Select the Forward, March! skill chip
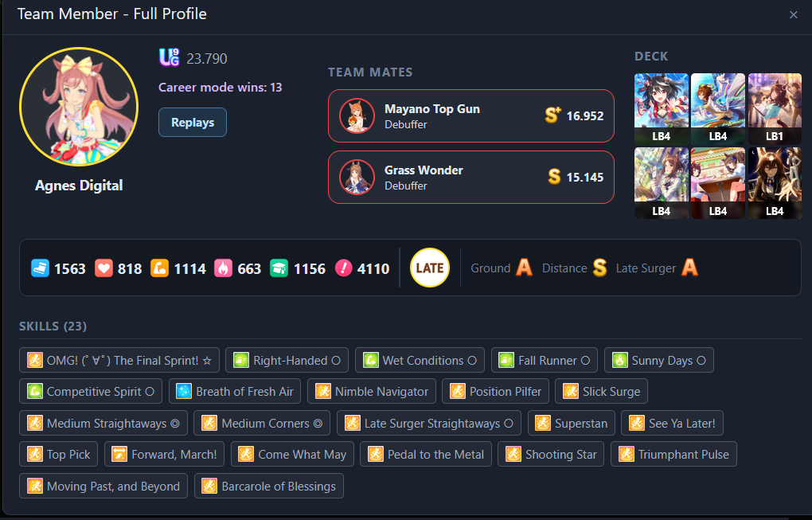 click(x=164, y=454)
